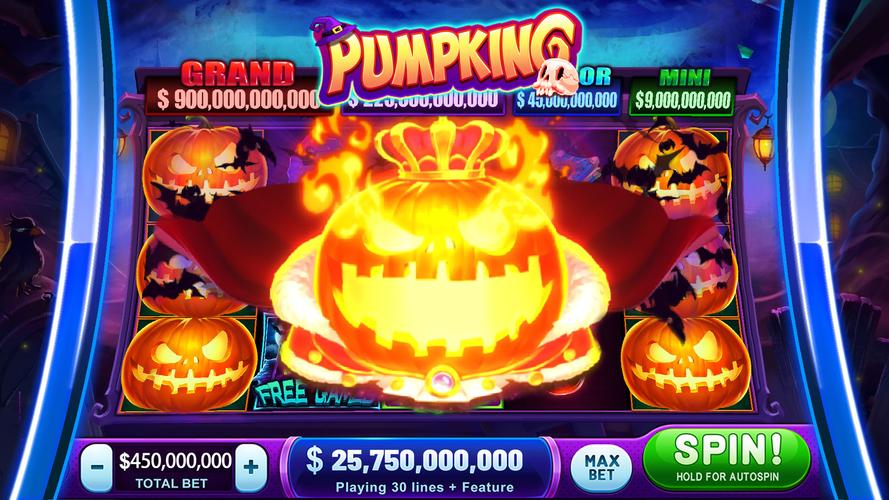Open the MINI jackpot $9,000,000,000 panel
This screenshot has height=500, width=889.
coord(683,94)
